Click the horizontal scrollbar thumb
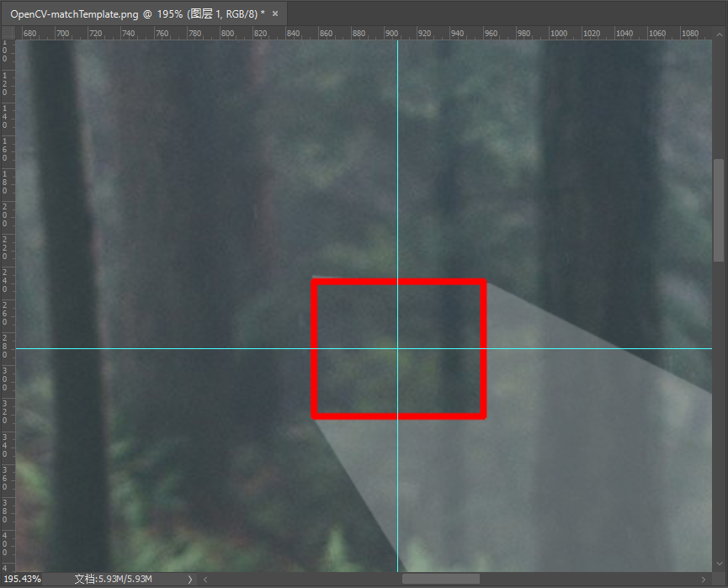Screen dimensions: 728x588 [440, 579]
